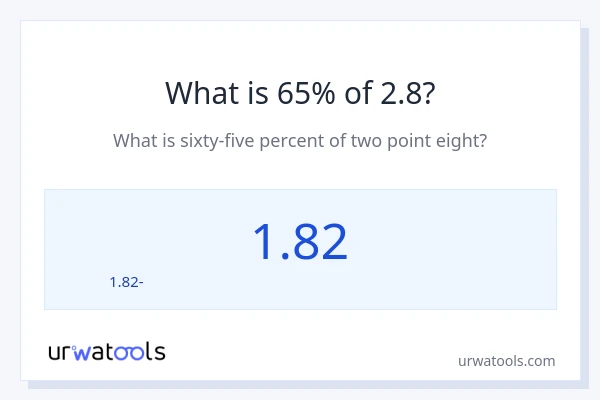600x400 pixels.
Task: Click the digit '1' in the large result
Action: [x=262, y=242]
